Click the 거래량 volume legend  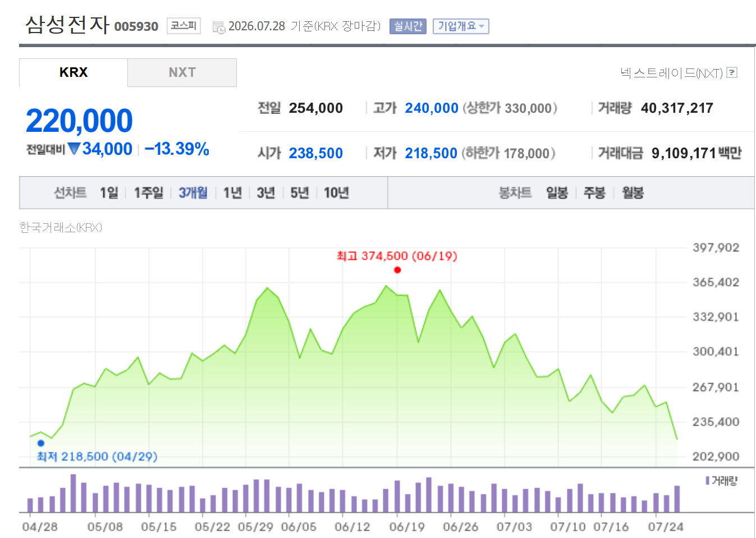[722, 481]
